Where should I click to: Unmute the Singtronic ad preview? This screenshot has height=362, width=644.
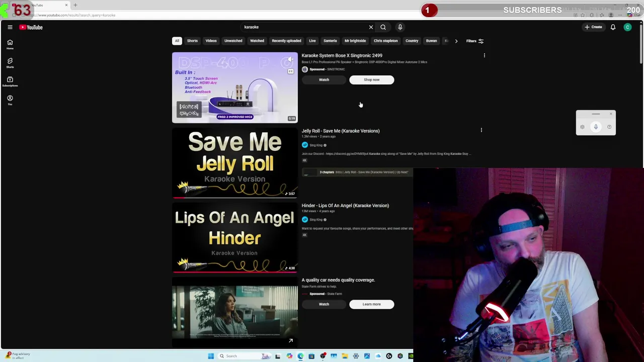(x=290, y=60)
